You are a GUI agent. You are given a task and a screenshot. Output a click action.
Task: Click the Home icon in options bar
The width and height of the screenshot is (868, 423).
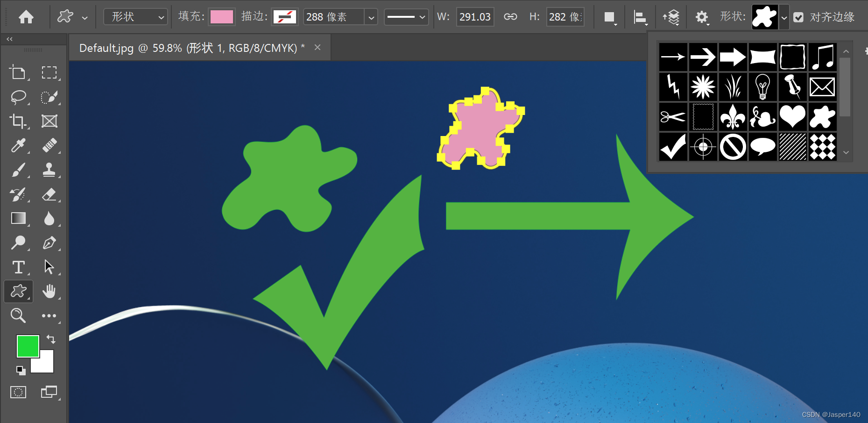pyautogui.click(x=26, y=17)
